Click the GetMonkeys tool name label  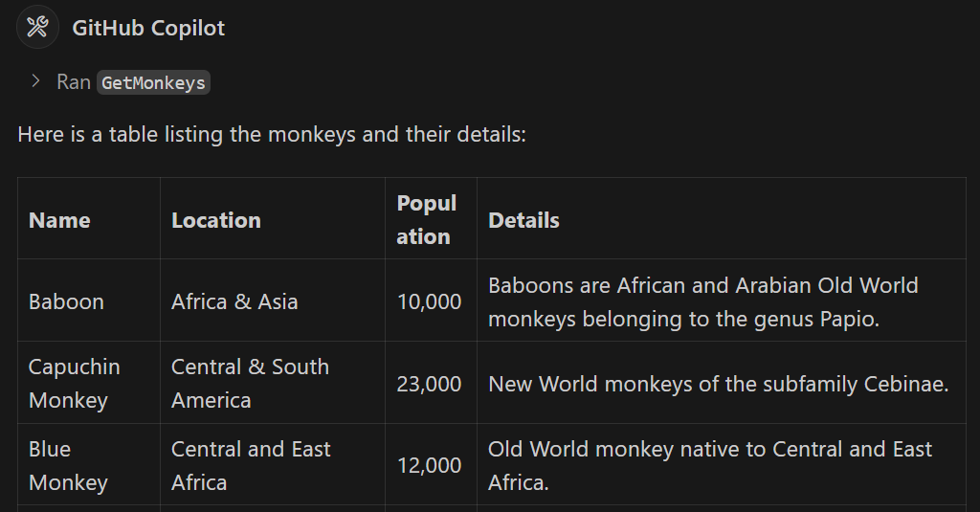pyautogui.click(x=153, y=82)
